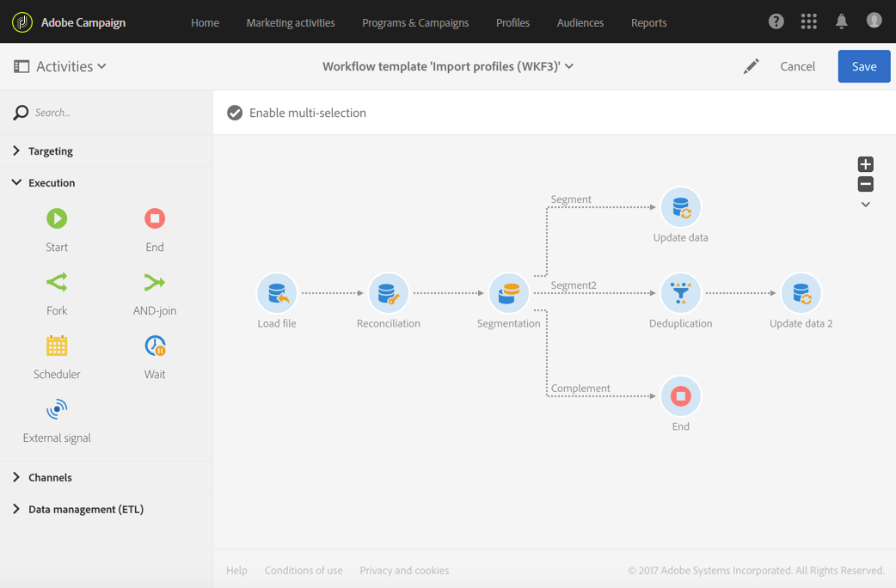The image size is (896, 588).
Task: Click the zoom in control
Action: [x=865, y=164]
